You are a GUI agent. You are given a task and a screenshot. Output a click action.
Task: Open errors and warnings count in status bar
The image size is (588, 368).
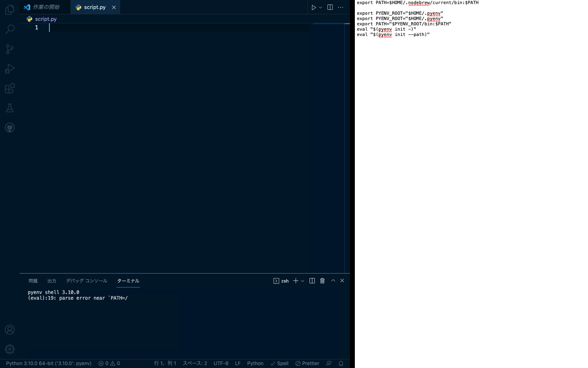click(x=109, y=364)
